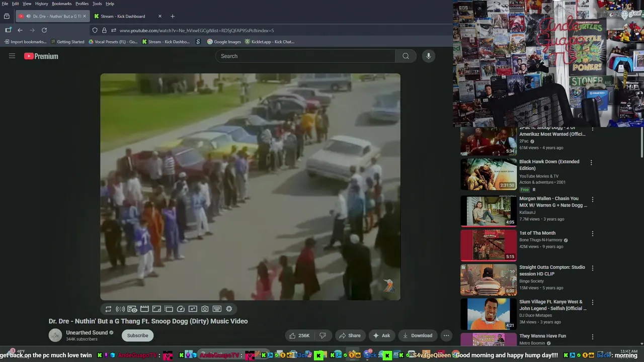
Task: Reload the current page
Action: pyautogui.click(x=44, y=30)
